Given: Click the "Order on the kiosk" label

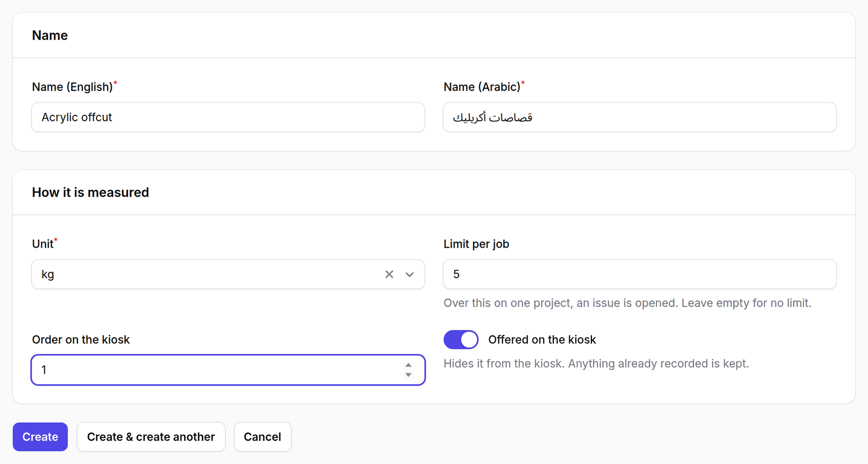Looking at the screenshot, I should [x=81, y=340].
